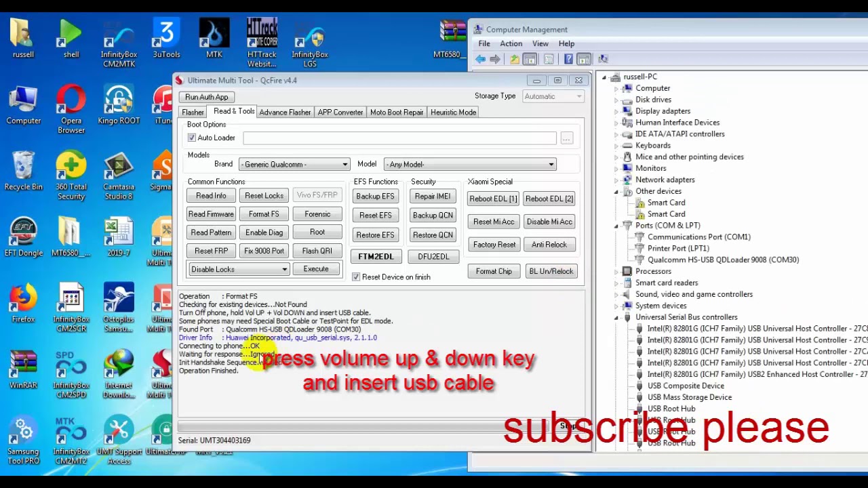The image size is (868, 488).
Task: Open the Computer desktop icon
Action: click(x=23, y=104)
